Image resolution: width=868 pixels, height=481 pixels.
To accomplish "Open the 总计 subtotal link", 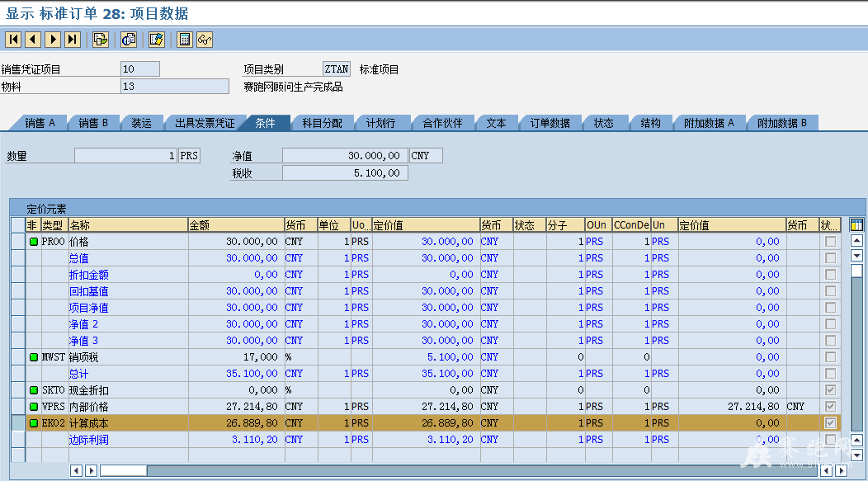I will tap(78, 374).
